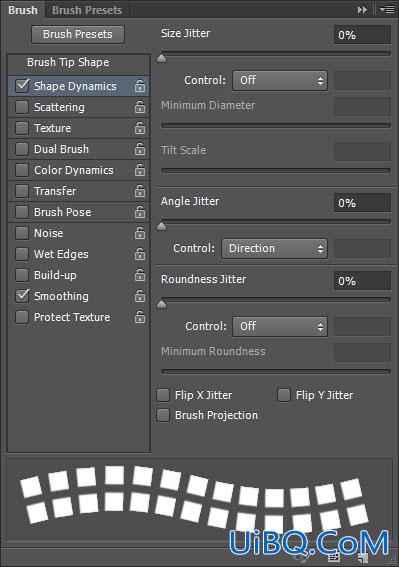Viewport: 399px width, 567px height.
Task: Click the Brush Presets button
Action: coord(78,34)
